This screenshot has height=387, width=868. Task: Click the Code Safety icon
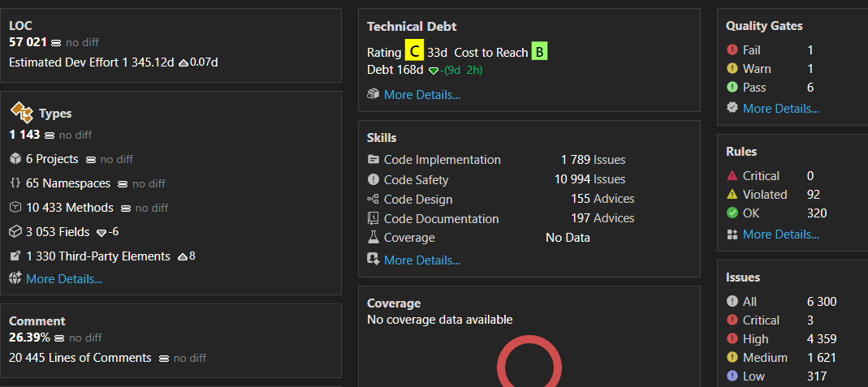click(x=374, y=179)
